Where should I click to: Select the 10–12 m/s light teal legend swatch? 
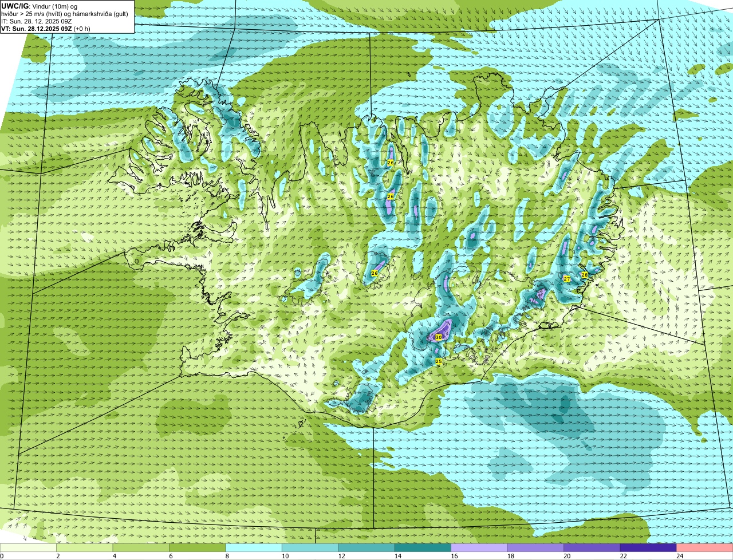click(x=310, y=547)
